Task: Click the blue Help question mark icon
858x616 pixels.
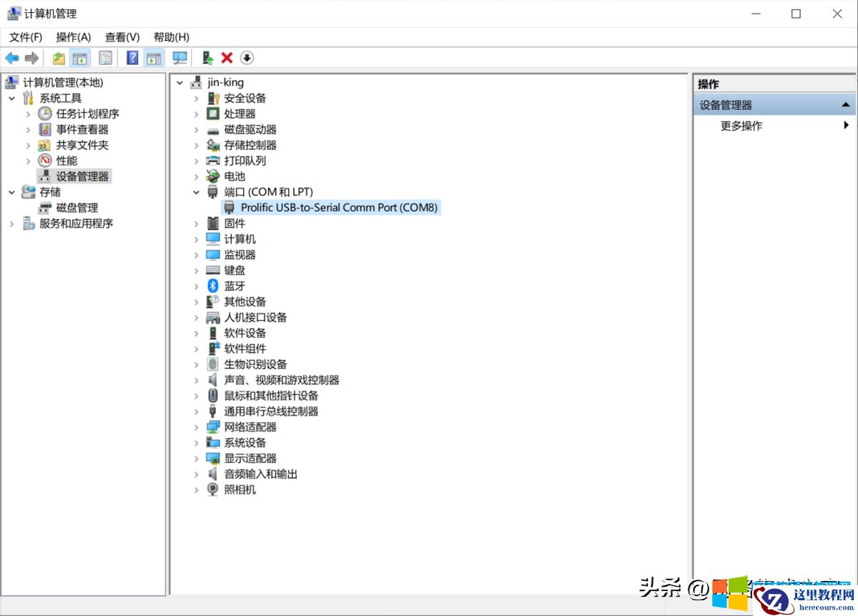Action: coord(132,58)
